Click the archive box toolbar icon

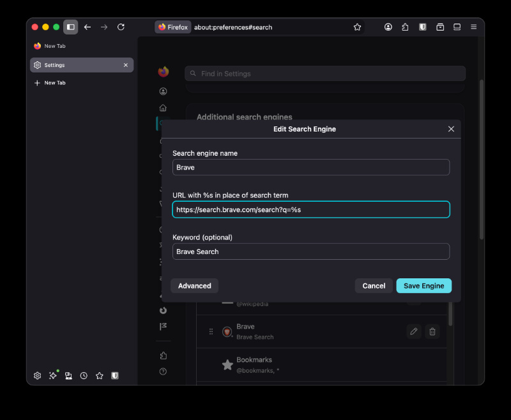pos(440,27)
